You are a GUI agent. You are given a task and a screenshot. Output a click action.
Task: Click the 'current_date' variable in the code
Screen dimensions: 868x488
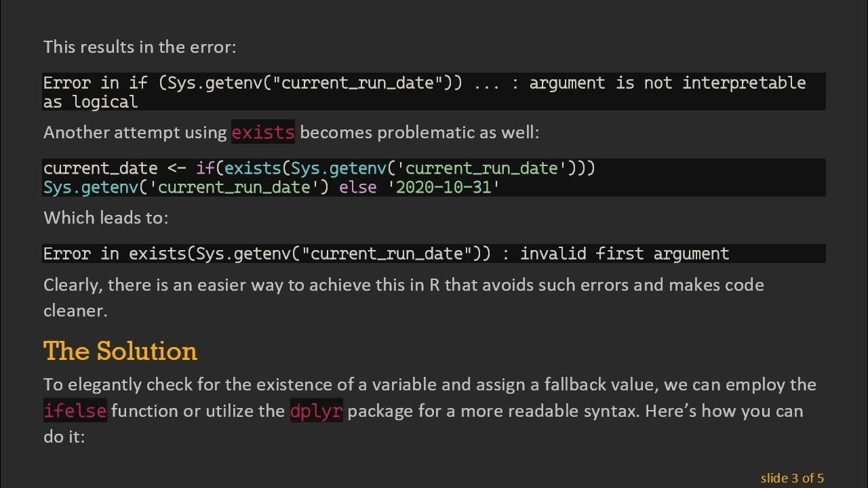tap(100, 168)
